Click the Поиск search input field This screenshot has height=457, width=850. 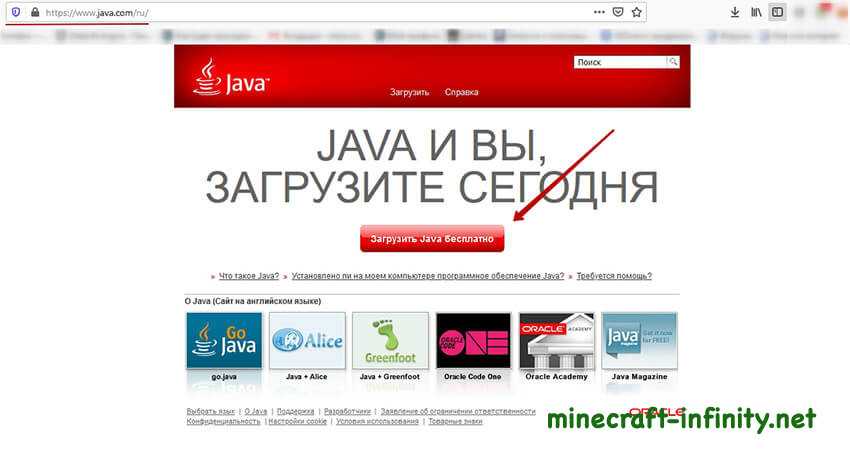coord(620,62)
